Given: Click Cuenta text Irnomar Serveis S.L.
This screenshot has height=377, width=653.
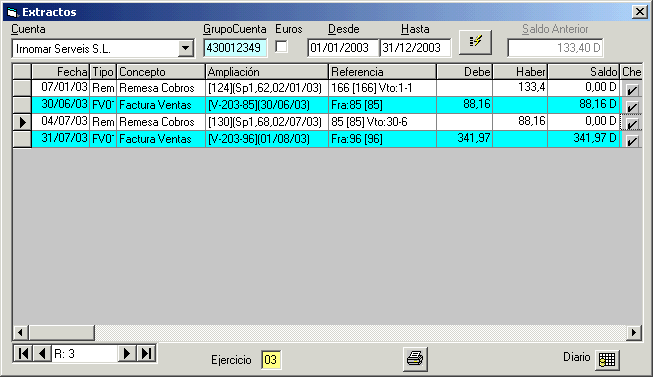Looking at the screenshot, I should pyautogui.click(x=63, y=49).
